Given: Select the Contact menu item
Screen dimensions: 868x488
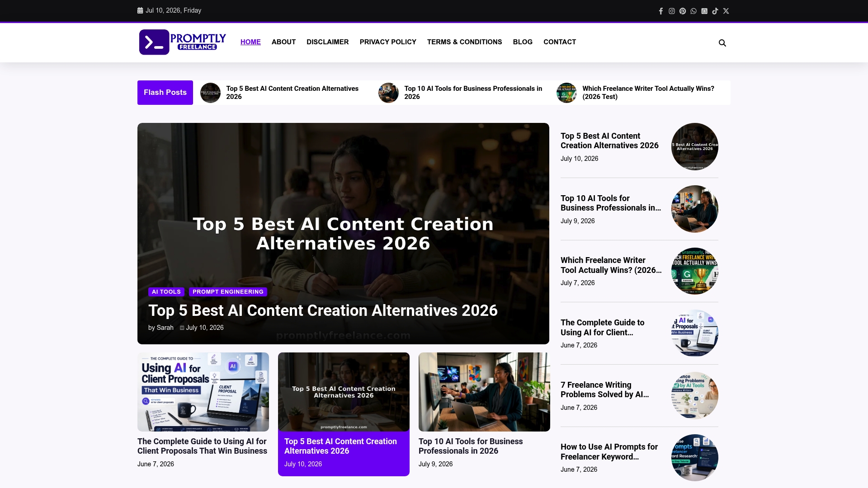Looking at the screenshot, I should 560,42.
